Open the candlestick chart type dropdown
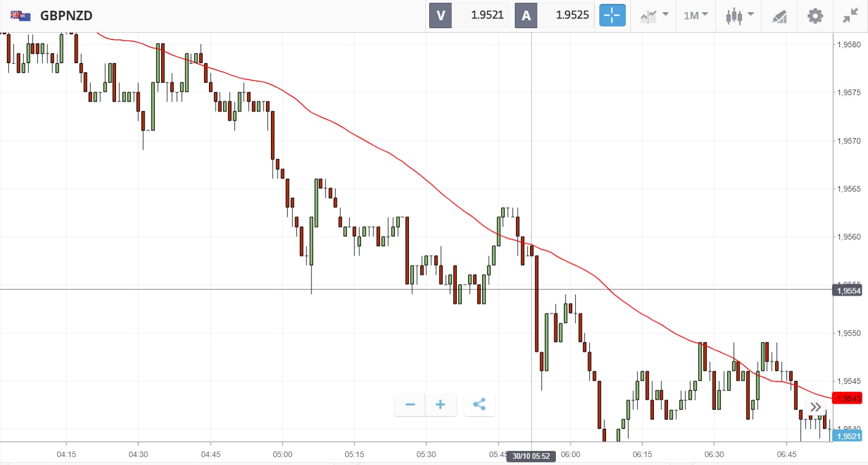Viewport: 868px width, 465px height. 739,15
